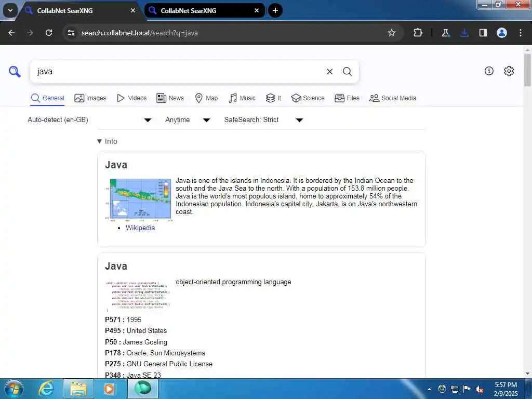Screen dimensions: 532x399
Task: Click the green browser taskbar icon
Action: click(143, 389)
